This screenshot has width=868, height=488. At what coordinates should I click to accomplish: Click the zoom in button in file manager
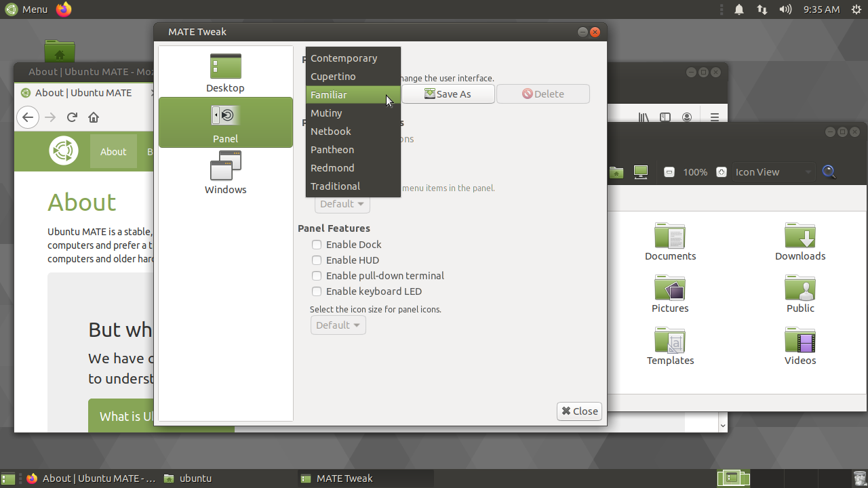pyautogui.click(x=722, y=172)
